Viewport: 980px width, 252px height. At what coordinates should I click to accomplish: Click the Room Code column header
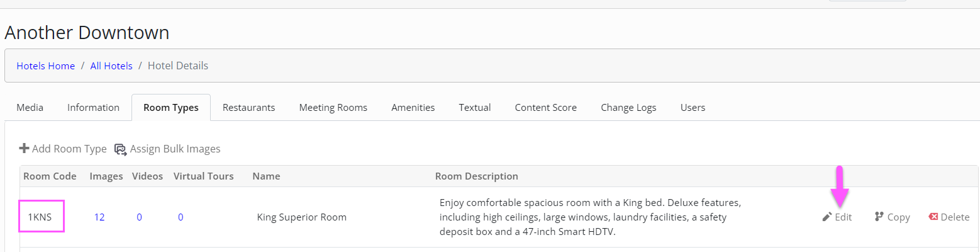[x=50, y=176]
